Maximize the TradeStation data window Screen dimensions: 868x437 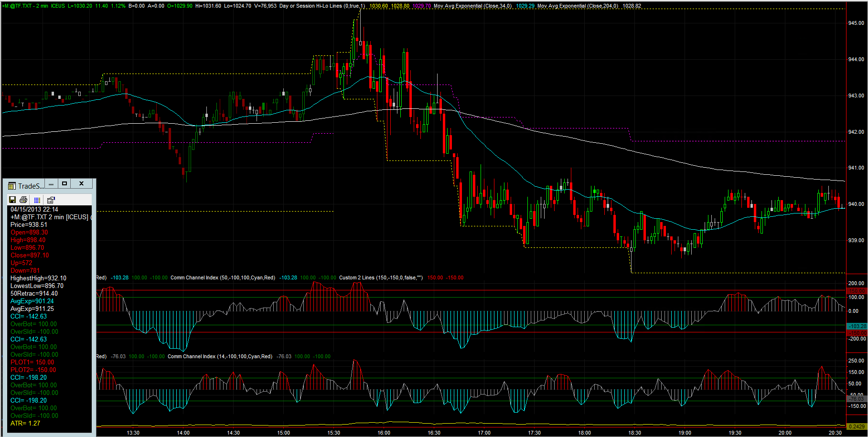[x=64, y=184]
